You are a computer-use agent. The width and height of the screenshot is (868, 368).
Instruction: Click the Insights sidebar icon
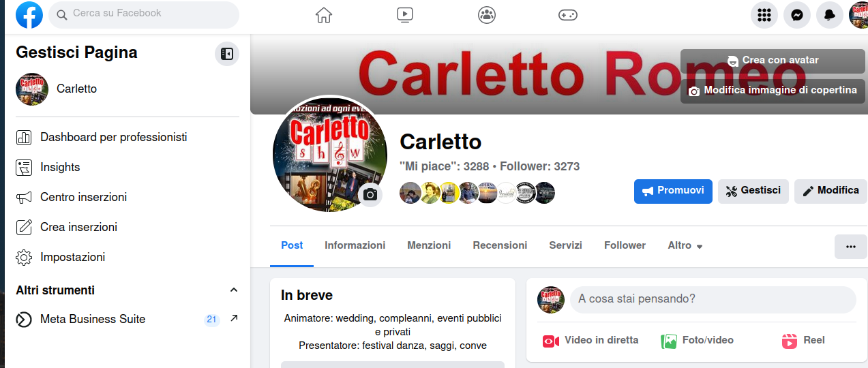tap(24, 168)
